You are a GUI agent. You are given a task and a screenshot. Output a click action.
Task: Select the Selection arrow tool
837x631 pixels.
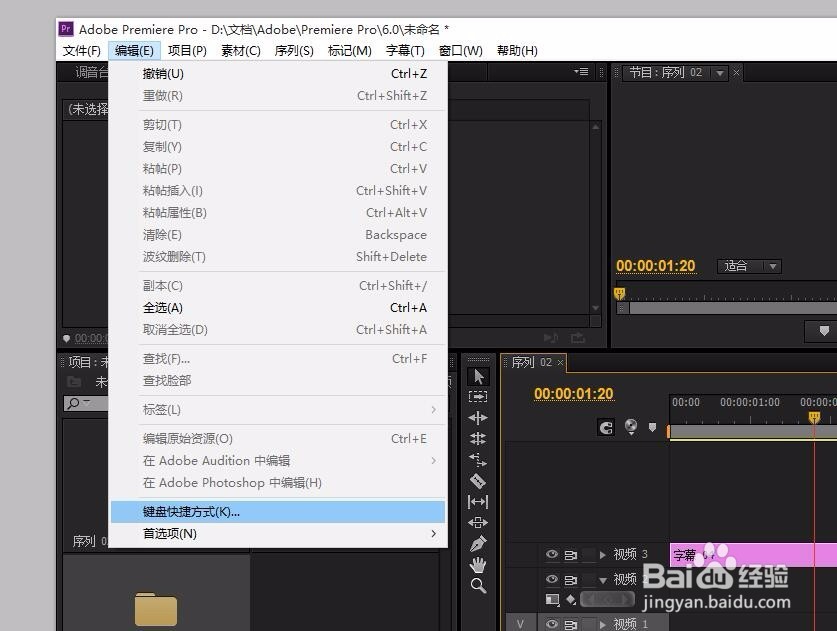coord(478,376)
